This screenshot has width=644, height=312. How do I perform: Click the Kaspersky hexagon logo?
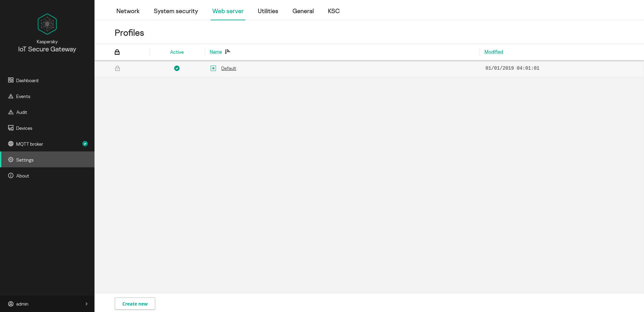click(x=47, y=24)
